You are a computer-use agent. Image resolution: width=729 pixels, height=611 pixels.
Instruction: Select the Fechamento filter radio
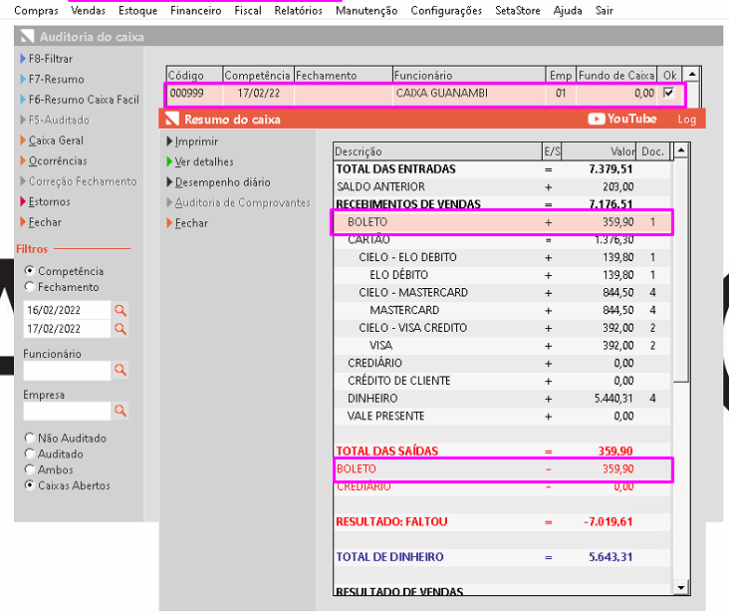30,287
